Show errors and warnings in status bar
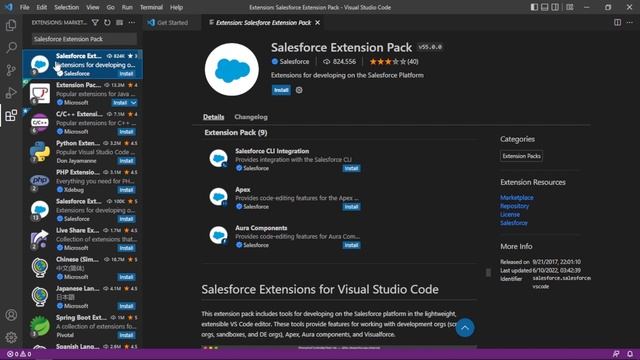Screen dimensions: 640x360 point(19,354)
